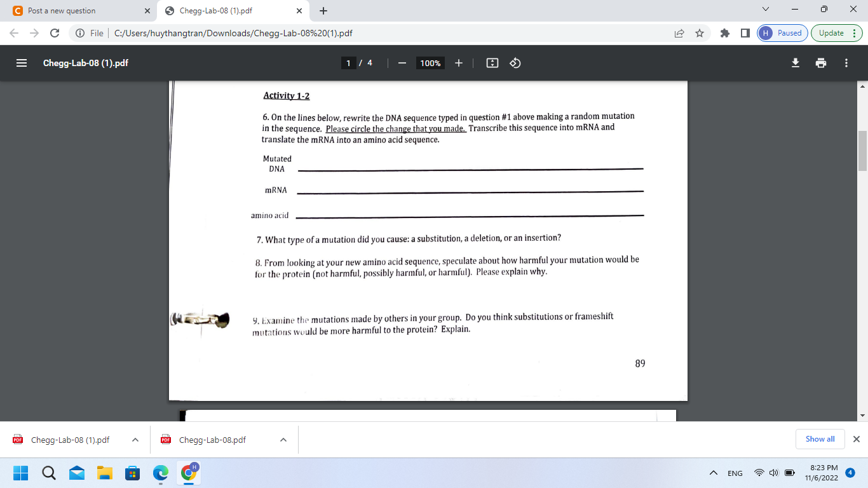Open the PDF more-options three-dot menu

846,63
